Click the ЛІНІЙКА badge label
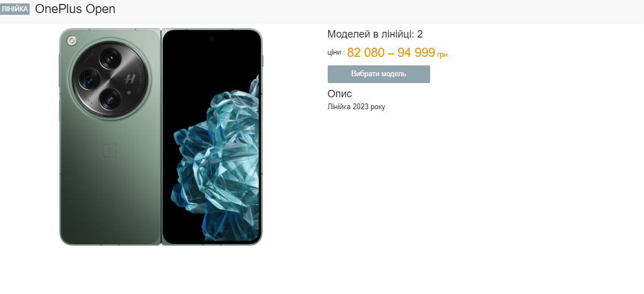This screenshot has height=294, width=644. 15,9
